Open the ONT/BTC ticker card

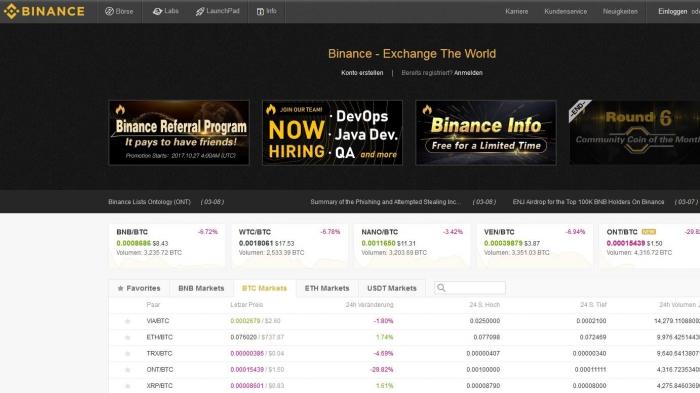[x=650, y=246]
